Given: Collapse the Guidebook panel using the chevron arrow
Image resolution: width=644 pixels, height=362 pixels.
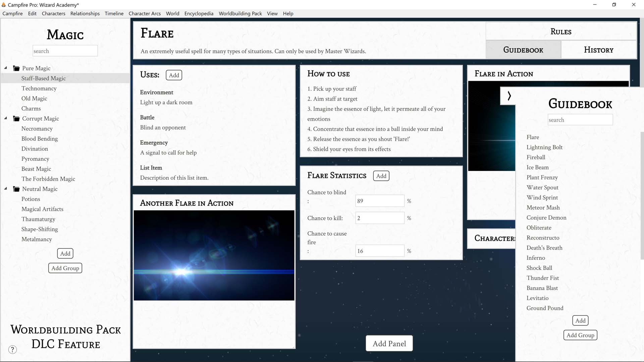Looking at the screenshot, I should (509, 96).
